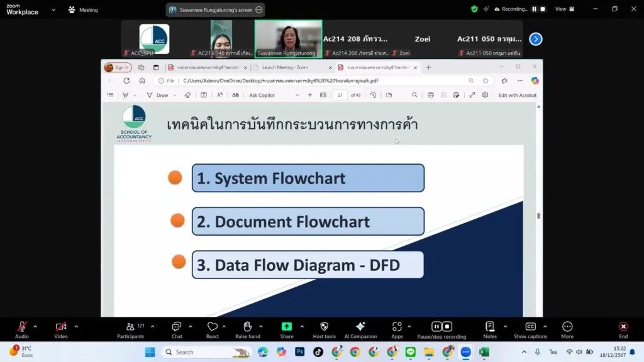Image resolution: width=644 pixels, height=362 pixels.
Task: Expand the Notes options arrow
Action: tap(505, 327)
